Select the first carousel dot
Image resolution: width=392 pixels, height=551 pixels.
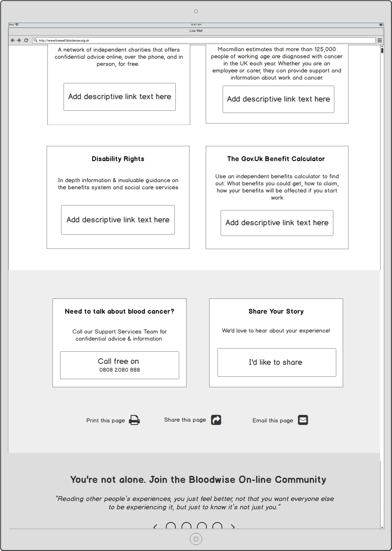171,526
